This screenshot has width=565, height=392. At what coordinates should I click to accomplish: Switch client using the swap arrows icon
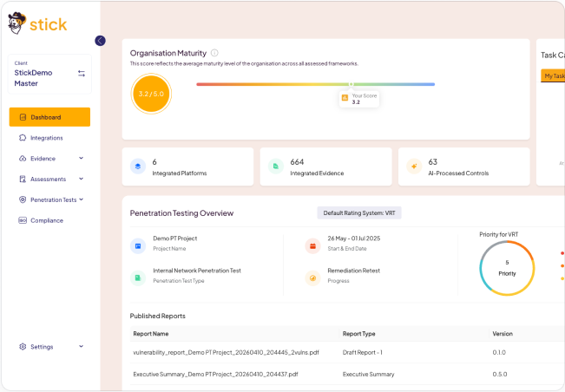click(x=82, y=74)
